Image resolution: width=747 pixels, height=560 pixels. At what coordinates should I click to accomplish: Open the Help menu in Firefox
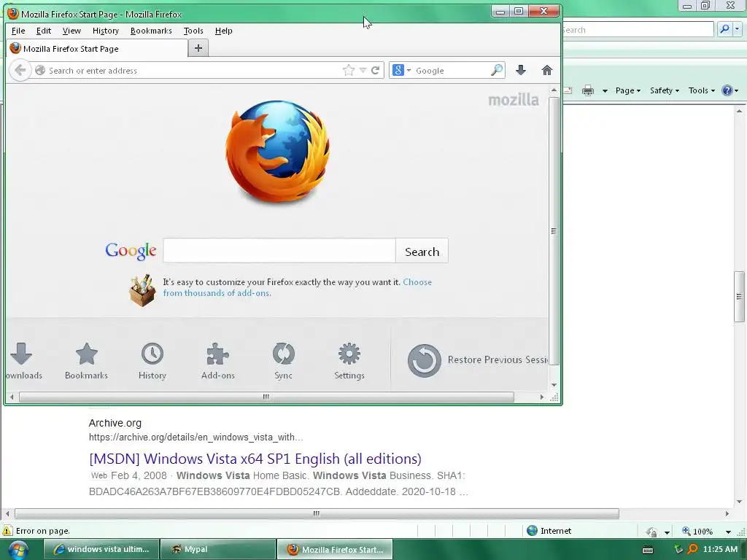click(x=223, y=31)
